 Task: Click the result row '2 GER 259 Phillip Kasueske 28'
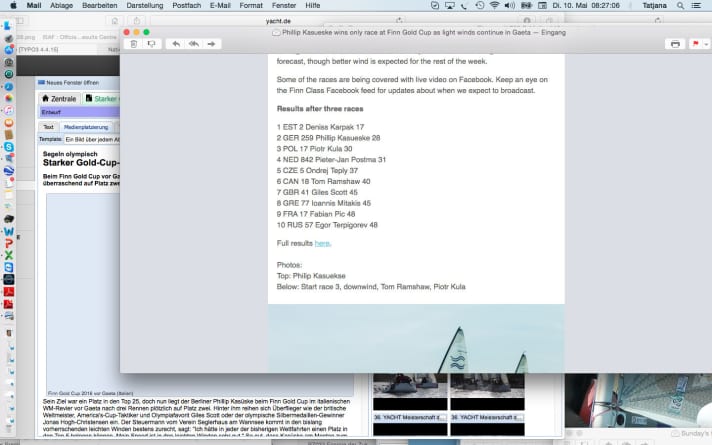pyautogui.click(x=328, y=138)
